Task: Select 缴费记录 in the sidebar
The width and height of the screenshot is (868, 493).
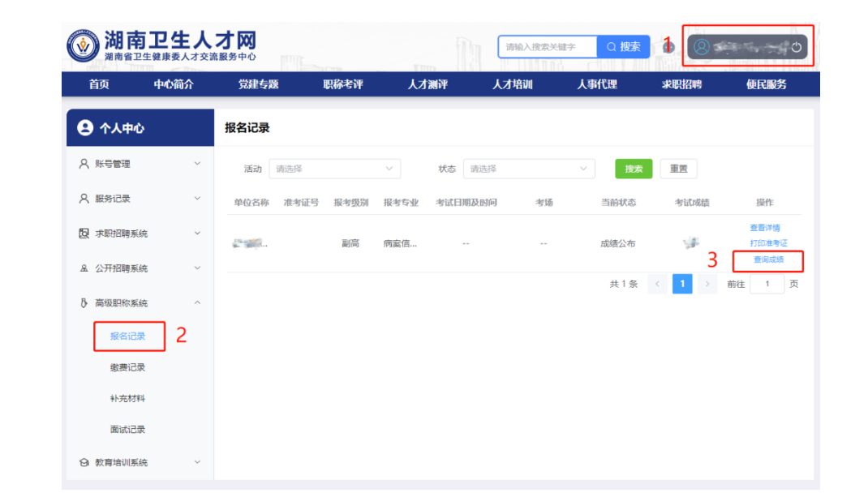Action: coord(127,367)
